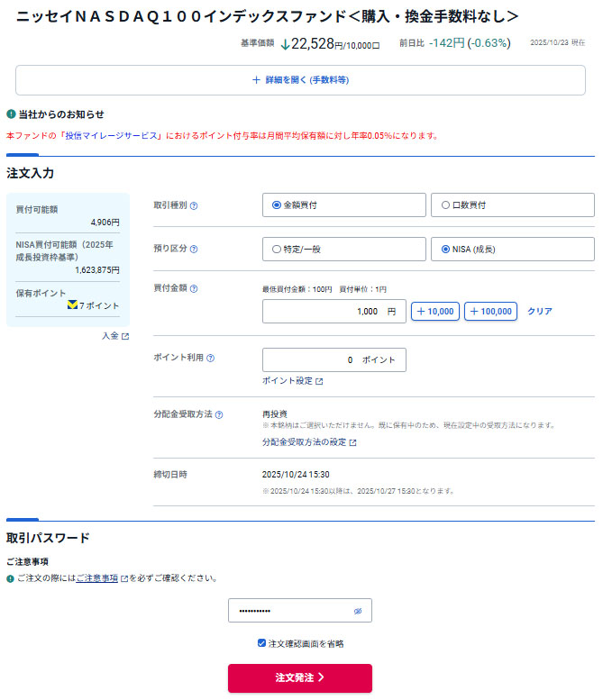Expand 詳細を開く (手数料等) section
The width and height of the screenshot is (603, 700).
pos(301,80)
